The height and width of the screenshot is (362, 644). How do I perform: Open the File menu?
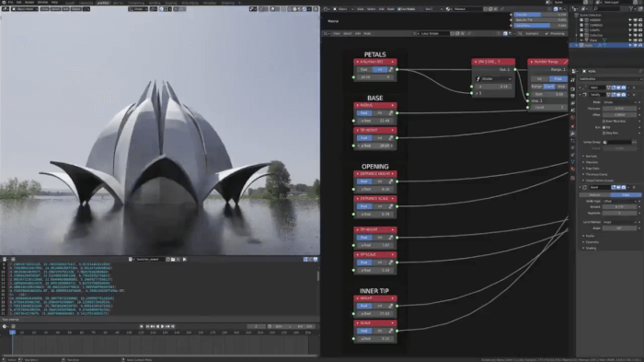(10, 3)
